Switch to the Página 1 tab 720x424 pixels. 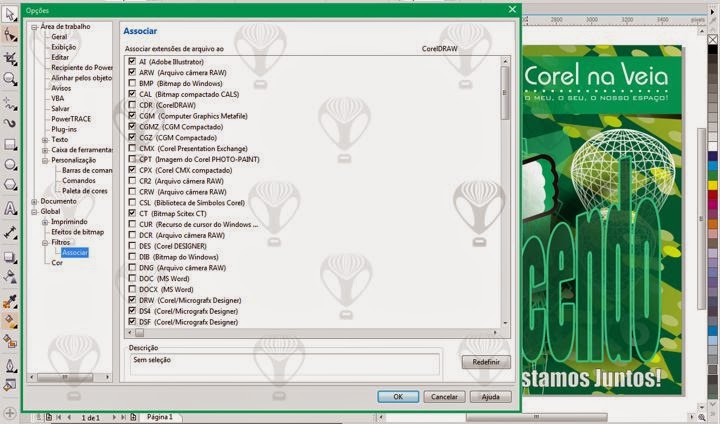160,417
